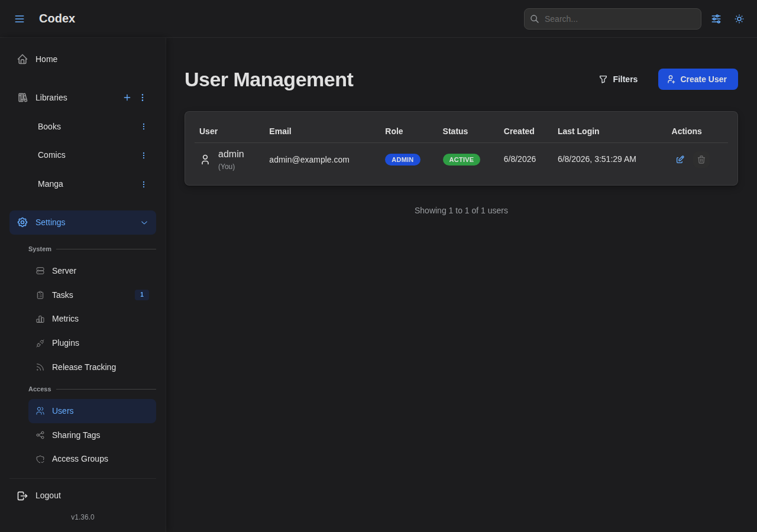Click the ADMIN role badge
Viewport: 757px width, 532px height.
point(403,160)
